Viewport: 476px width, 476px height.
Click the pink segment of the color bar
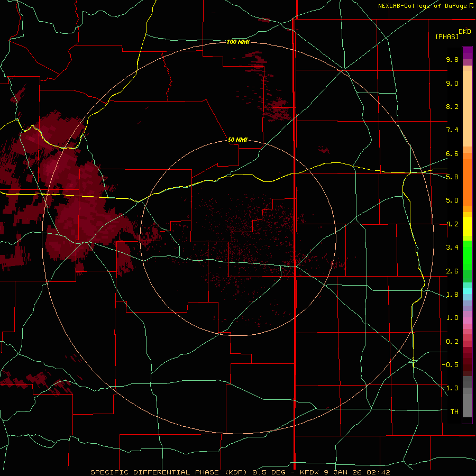pos(467,321)
